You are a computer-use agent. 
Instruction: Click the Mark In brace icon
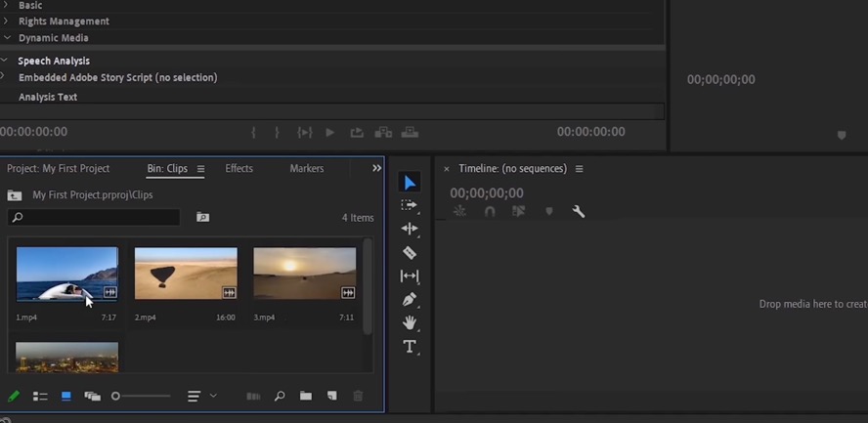(253, 133)
